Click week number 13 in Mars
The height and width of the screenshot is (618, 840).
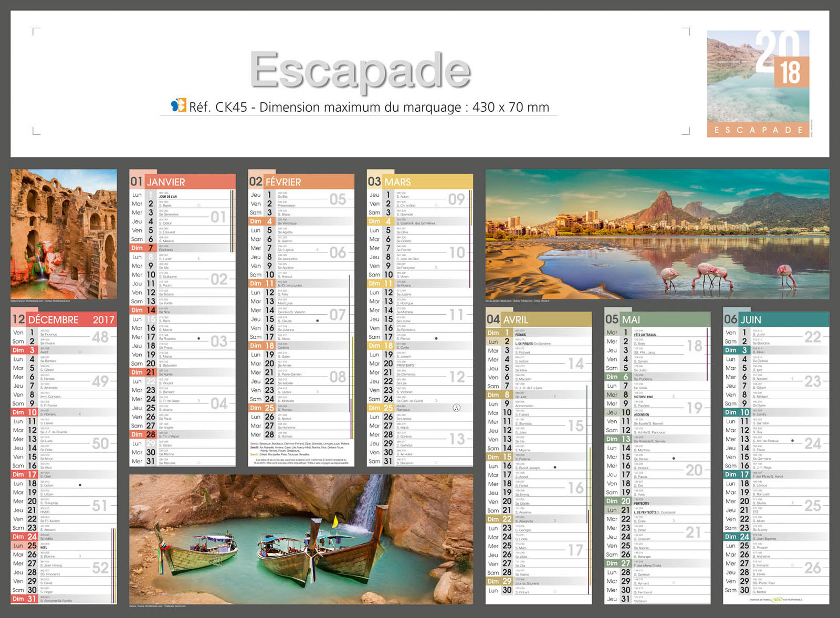tap(457, 439)
